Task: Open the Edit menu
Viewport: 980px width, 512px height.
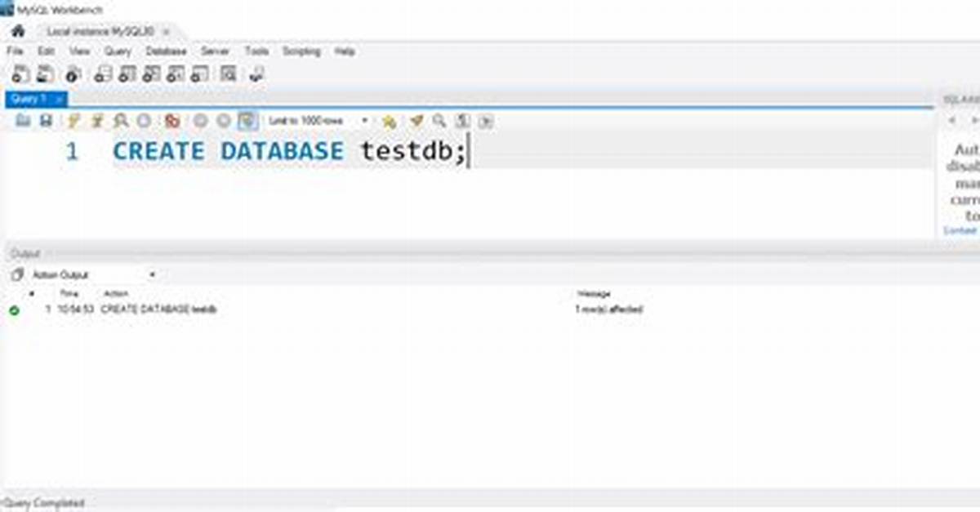Action: click(x=47, y=51)
